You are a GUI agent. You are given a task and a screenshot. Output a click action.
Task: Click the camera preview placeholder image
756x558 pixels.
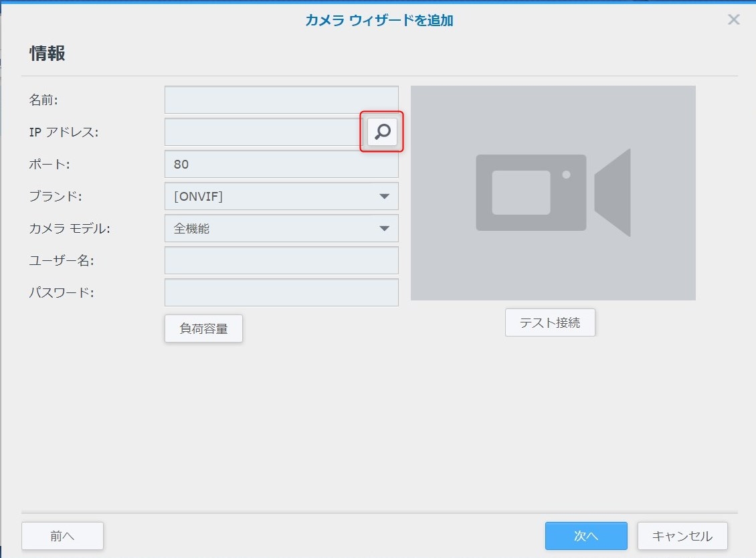(553, 193)
